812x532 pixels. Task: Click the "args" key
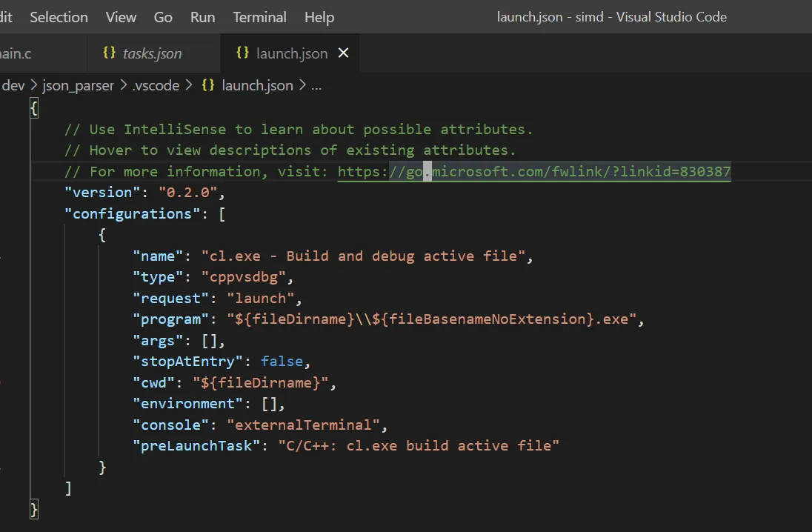point(158,341)
